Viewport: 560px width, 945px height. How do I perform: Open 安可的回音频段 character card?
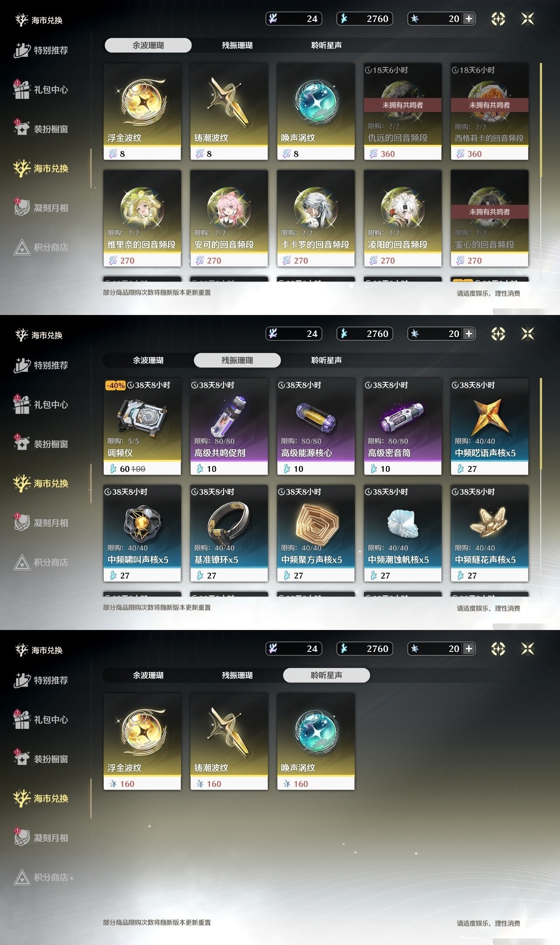click(229, 218)
